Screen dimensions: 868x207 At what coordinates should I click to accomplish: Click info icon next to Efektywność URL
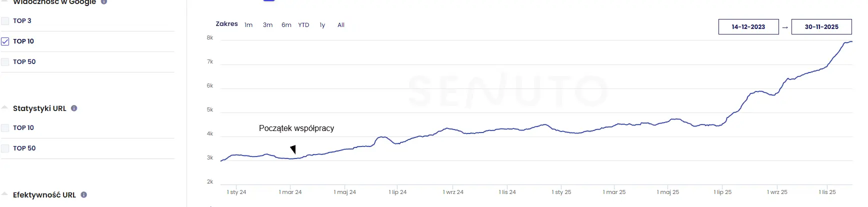point(84,194)
